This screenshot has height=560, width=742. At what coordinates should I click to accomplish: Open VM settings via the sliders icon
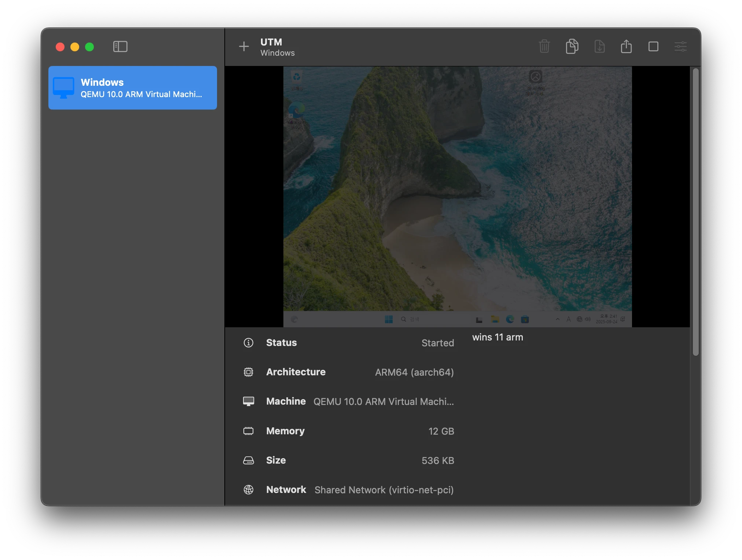pyautogui.click(x=680, y=47)
